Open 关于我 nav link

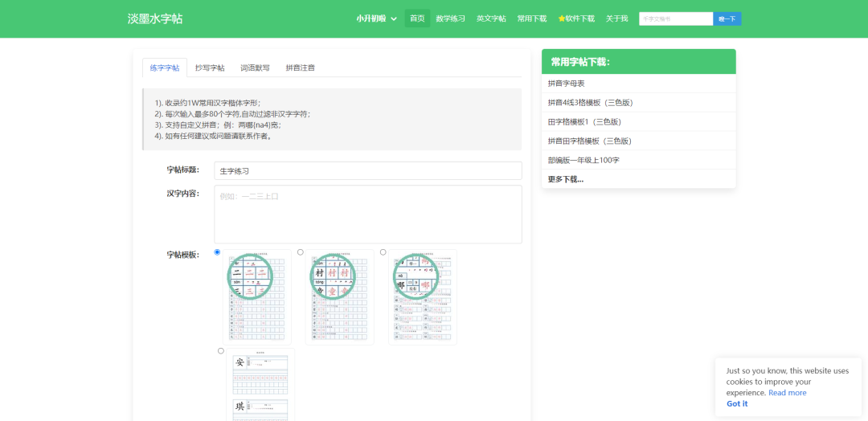(x=616, y=18)
